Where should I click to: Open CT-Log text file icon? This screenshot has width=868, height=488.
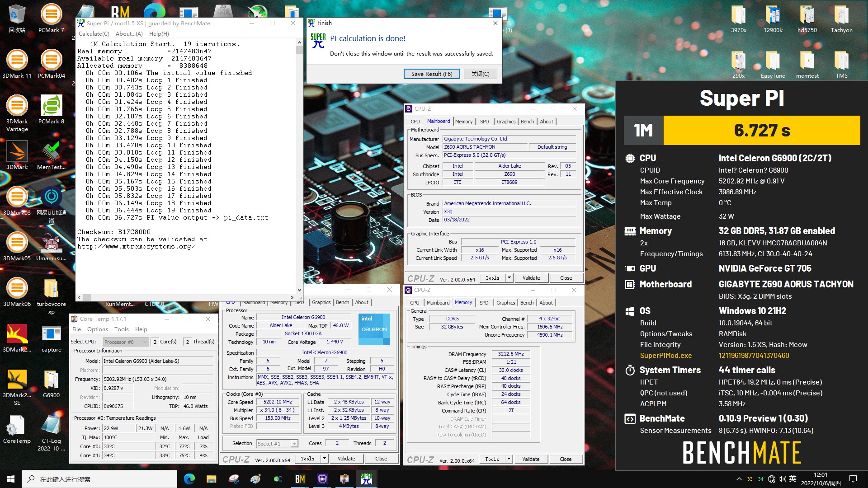[x=51, y=432]
